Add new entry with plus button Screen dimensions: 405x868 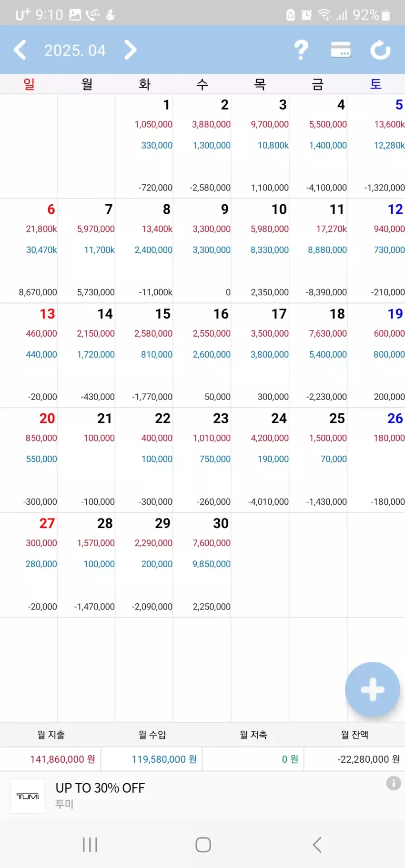(x=372, y=689)
